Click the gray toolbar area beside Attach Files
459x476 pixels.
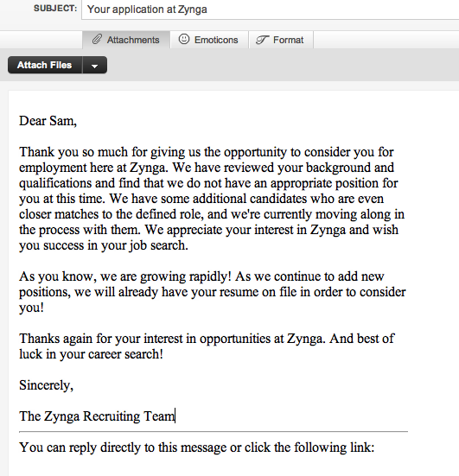pyautogui.click(x=283, y=65)
